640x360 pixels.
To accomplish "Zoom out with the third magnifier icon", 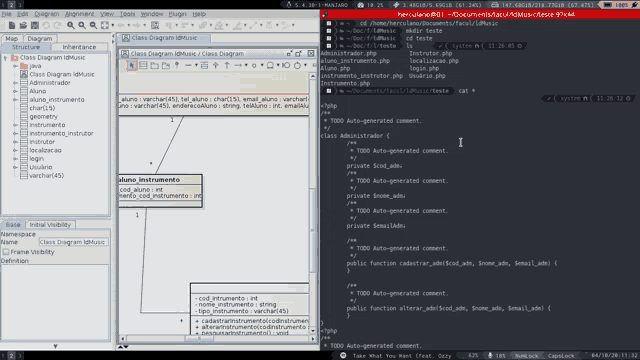I will [x=93, y=25].
